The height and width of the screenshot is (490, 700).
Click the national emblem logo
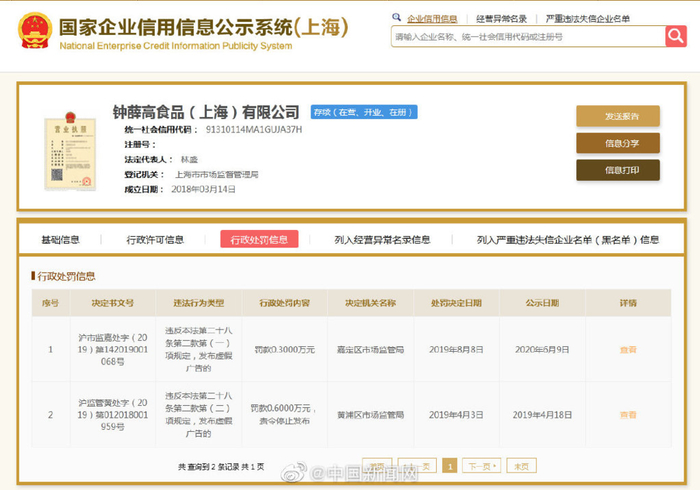35,30
